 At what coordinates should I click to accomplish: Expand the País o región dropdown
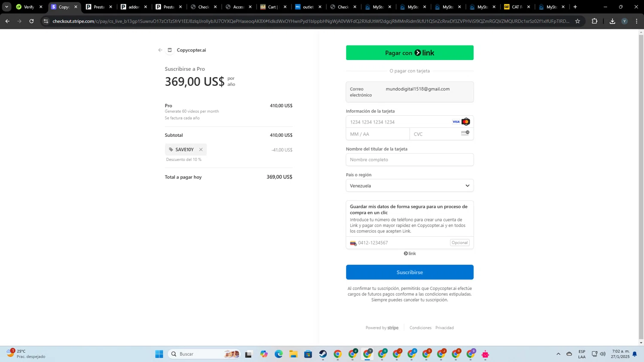pyautogui.click(x=410, y=186)
